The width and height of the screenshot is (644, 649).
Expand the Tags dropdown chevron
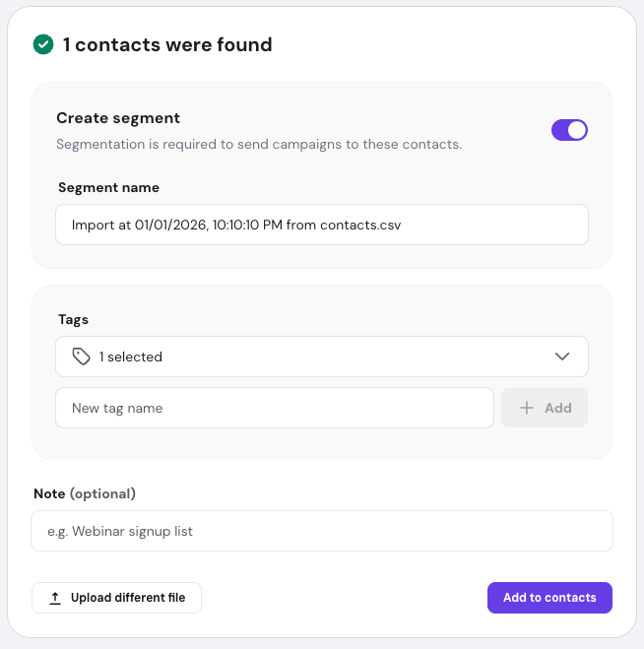coord(562,357)
